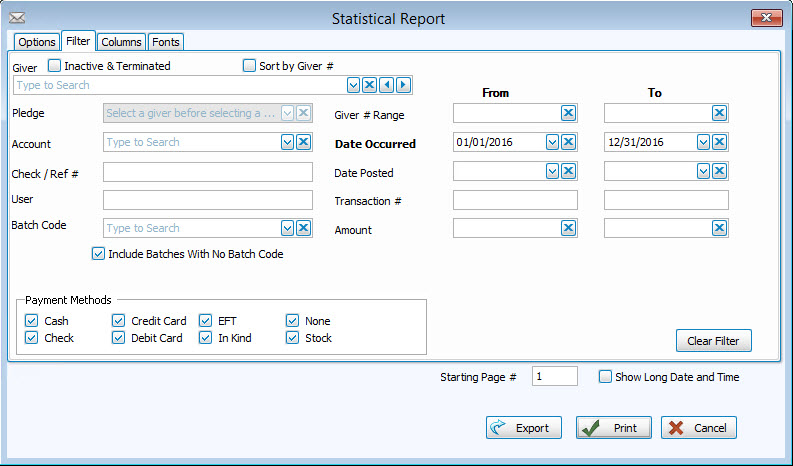Clear the Amount To field with X icon
Image resolution: width=793 pixels, height=466 pixels.
[x=719, y=228]
